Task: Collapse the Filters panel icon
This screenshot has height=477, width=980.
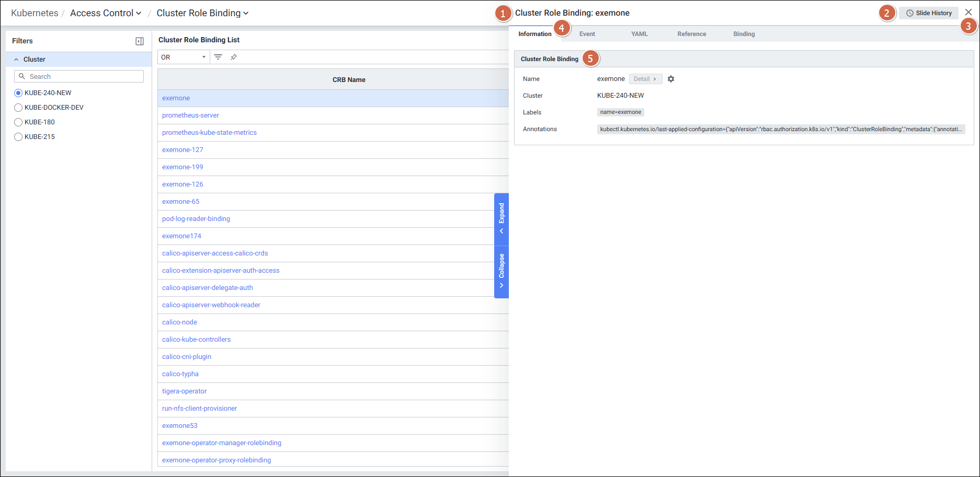Action: click(140, 41)
